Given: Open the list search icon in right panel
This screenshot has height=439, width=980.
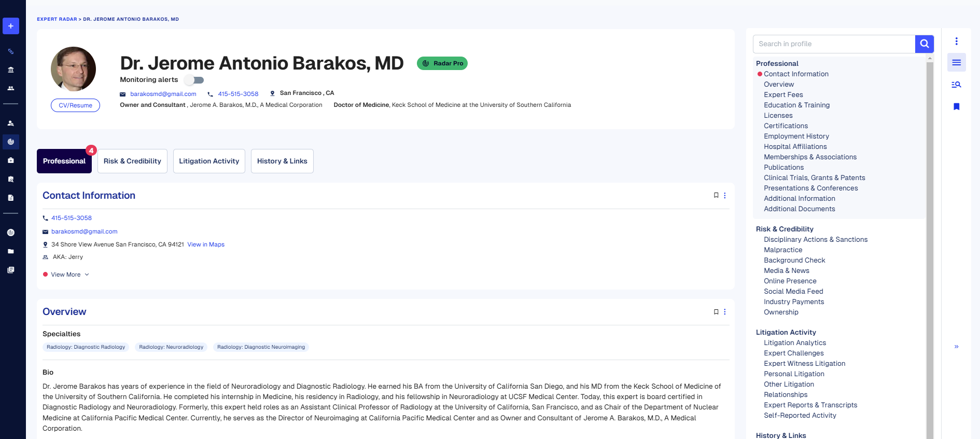Looking at the screenshot, I should [x=957, y=85].
